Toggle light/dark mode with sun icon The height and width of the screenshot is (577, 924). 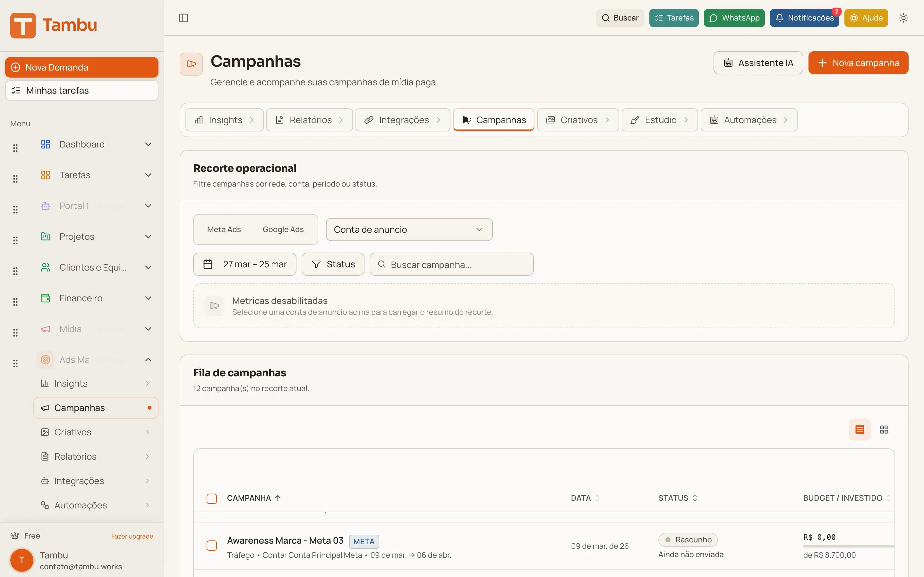click(903, 18)
